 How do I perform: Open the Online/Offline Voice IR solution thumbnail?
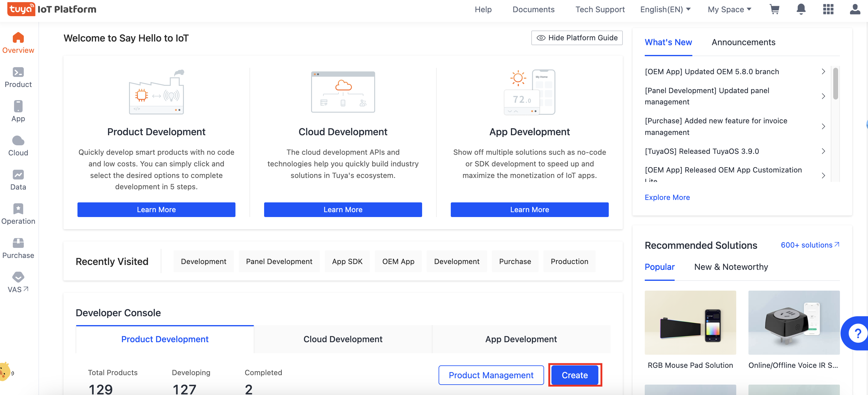pyautogui.click(x=794, y=322)
